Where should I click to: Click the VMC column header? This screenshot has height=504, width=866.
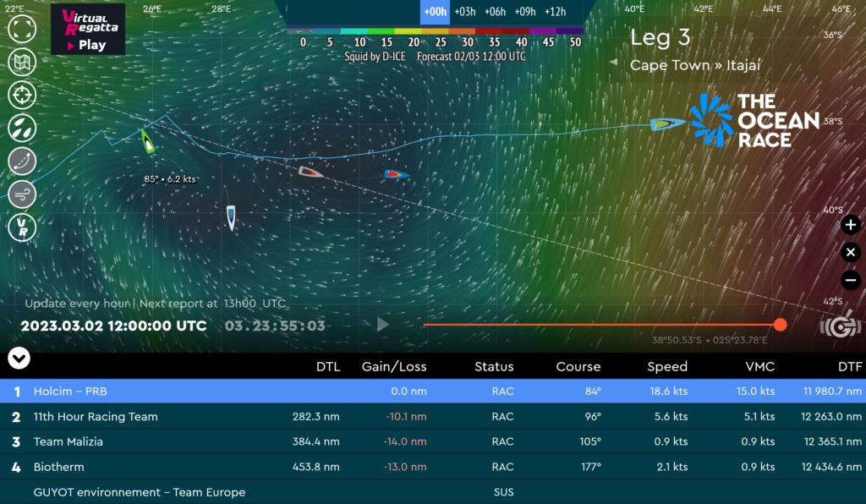(x=759, y=366)
